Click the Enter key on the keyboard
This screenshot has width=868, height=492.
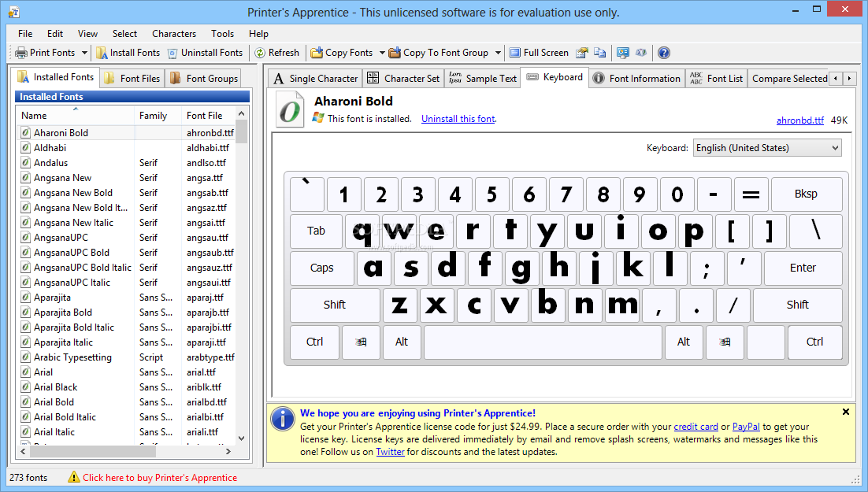[803, 268]
